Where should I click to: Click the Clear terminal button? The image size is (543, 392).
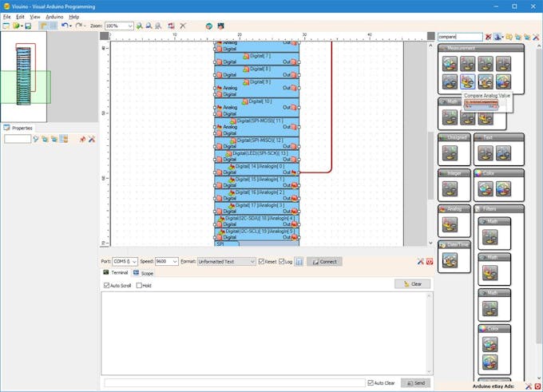tap(413, 284)
